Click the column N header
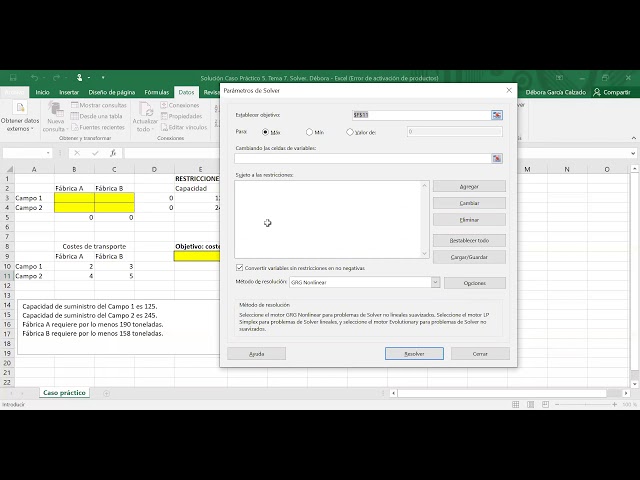The image size is (640, 480). tap(567, 169)
